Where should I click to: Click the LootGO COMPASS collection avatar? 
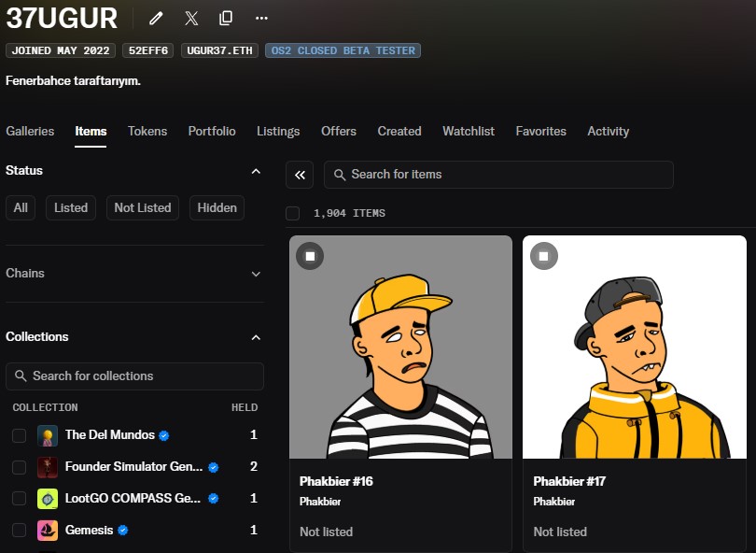(48, 499)
